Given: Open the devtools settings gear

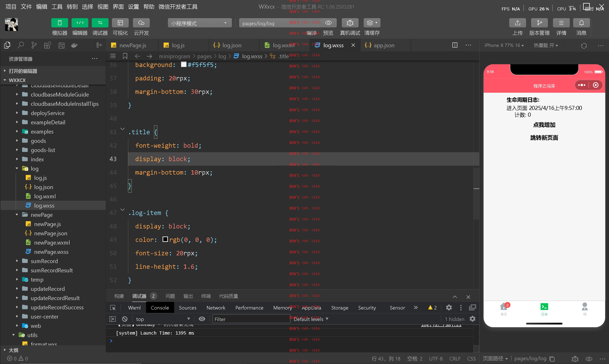Looking at the screenshot, I should coord(449,308).
